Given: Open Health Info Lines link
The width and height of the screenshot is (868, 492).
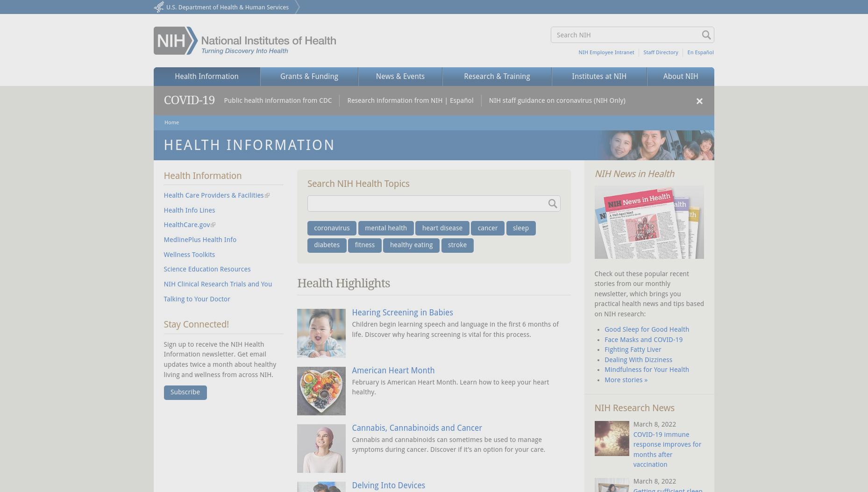Looking at the screenshot, I should coord(189,210).
